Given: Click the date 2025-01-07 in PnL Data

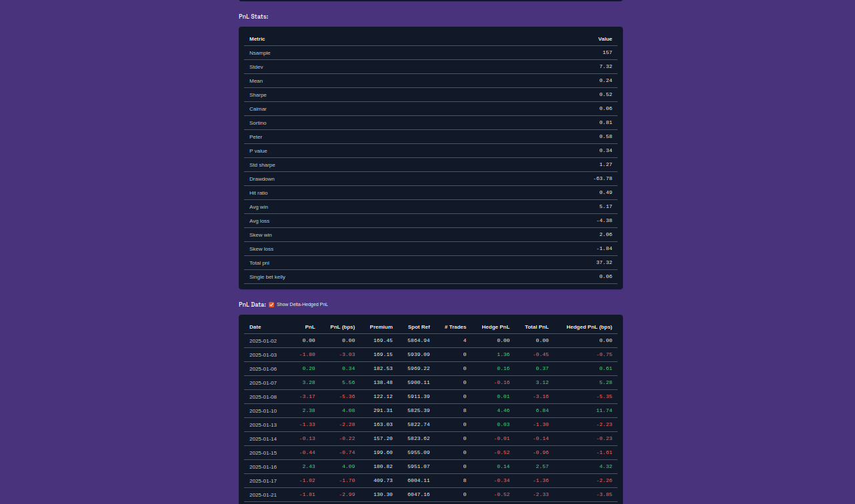Looking at the screenshot, I should click(263, 383).
